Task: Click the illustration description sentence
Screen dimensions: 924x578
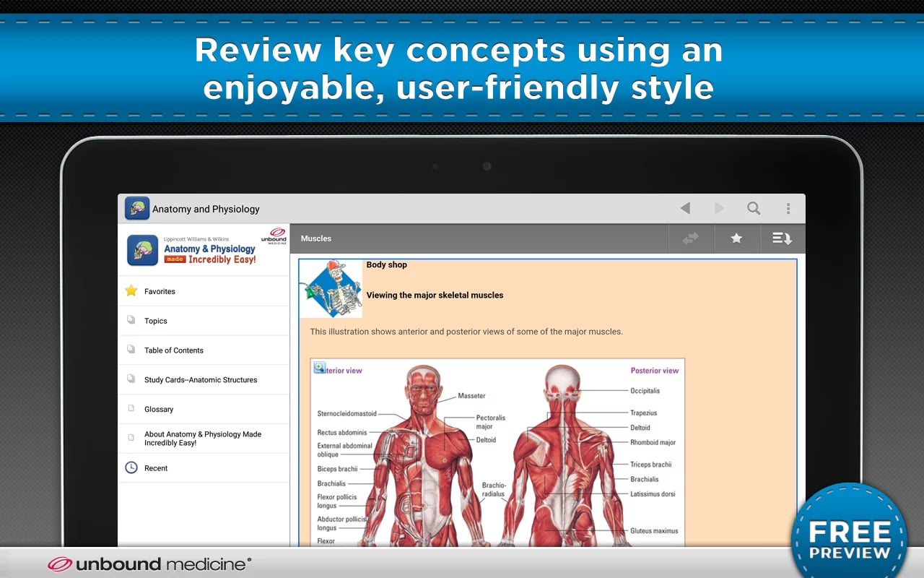Action: [x=466, y=332]
